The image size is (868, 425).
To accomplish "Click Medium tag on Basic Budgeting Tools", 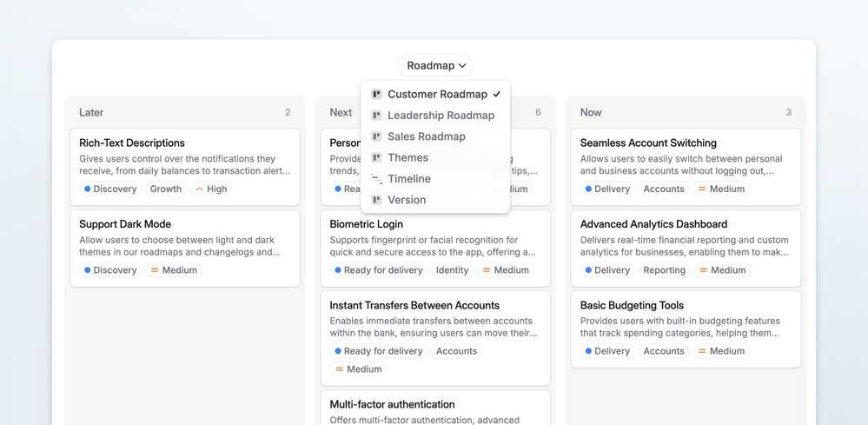I will pos(721,351).
